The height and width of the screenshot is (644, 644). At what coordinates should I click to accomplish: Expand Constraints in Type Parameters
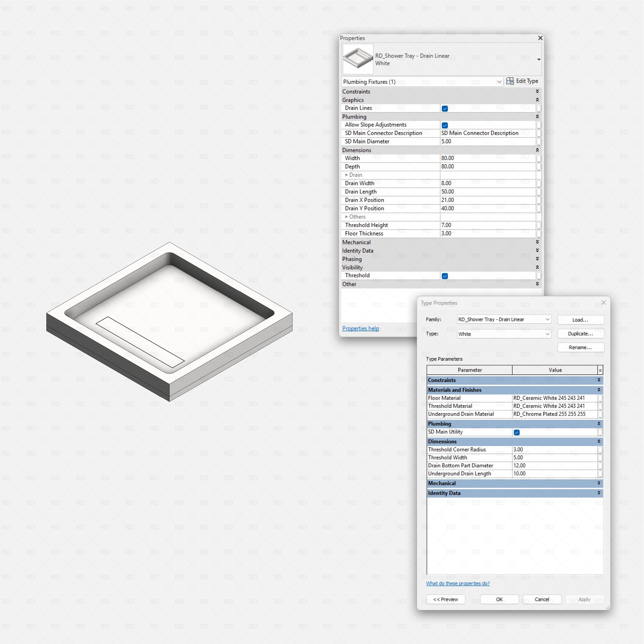(x=599, y=380)
